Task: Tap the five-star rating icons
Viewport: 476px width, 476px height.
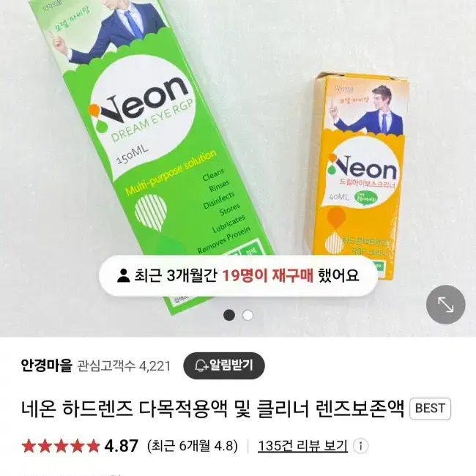Action: (61, 446)
